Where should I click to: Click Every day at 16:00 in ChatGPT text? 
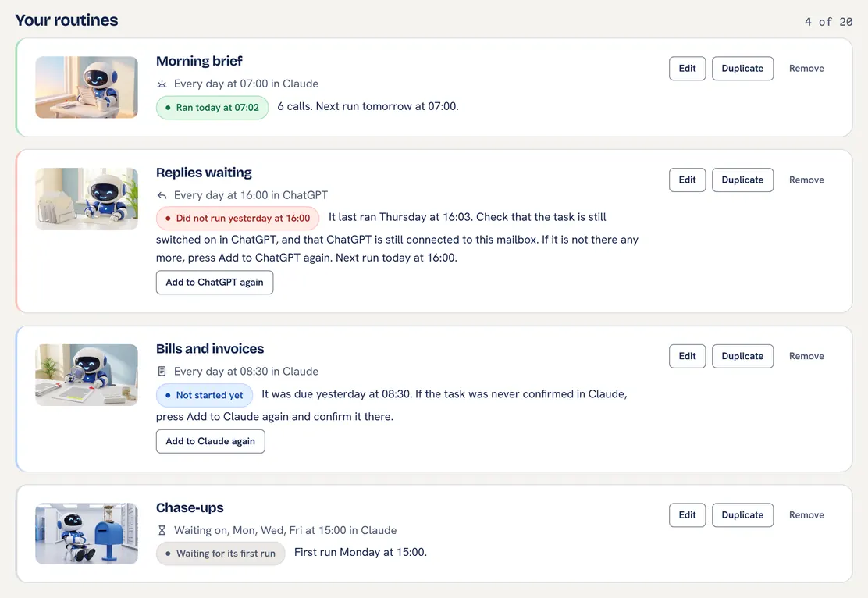[251, 195]
